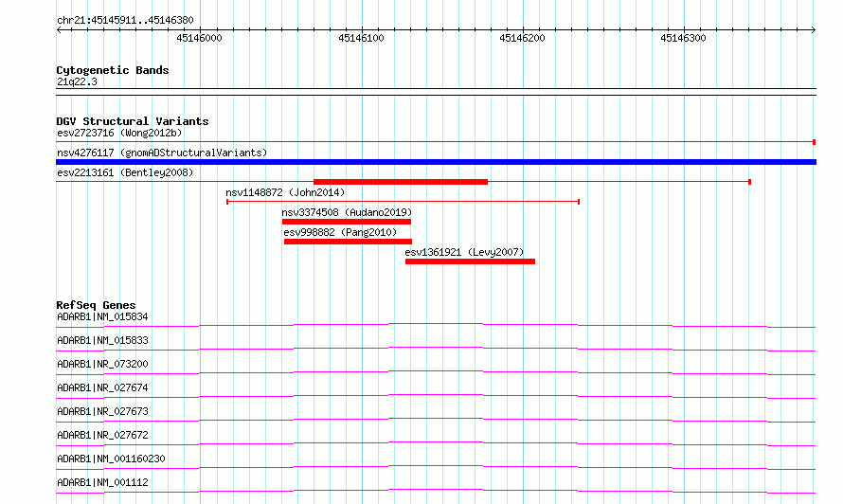Click the blue nsv4276117 variant bar
Screen dimensions: 843x504
click(x=436, y=162)
